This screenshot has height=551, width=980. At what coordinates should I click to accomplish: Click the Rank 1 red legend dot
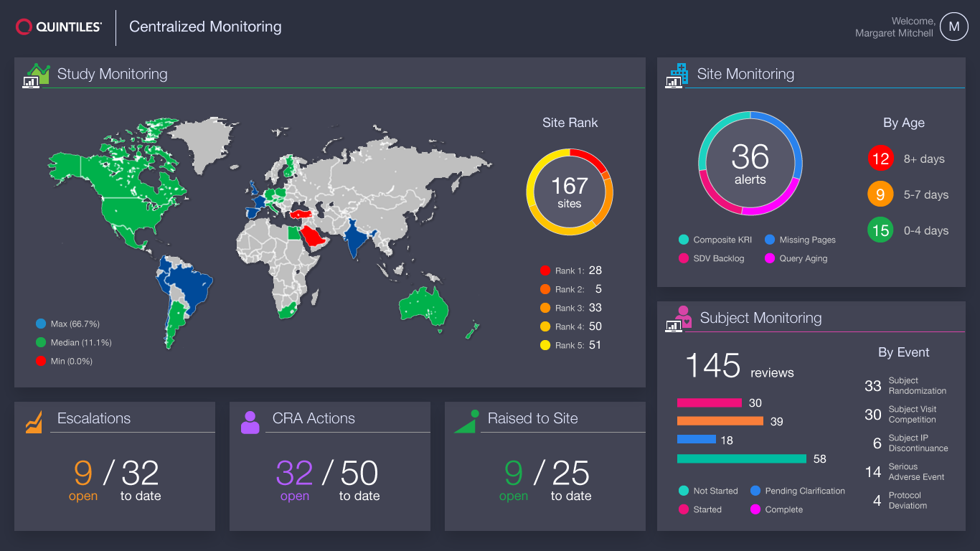(545, 270)
